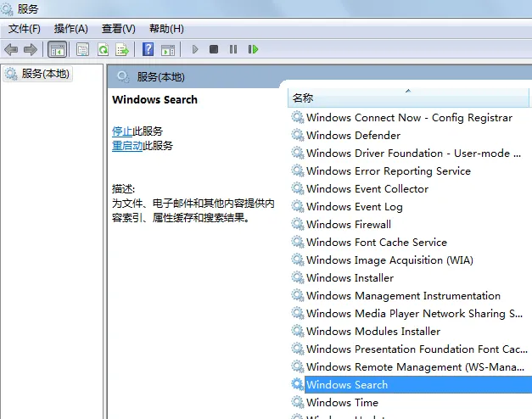
Task: Open the 查看(V) menu
Action: (119, 29)
